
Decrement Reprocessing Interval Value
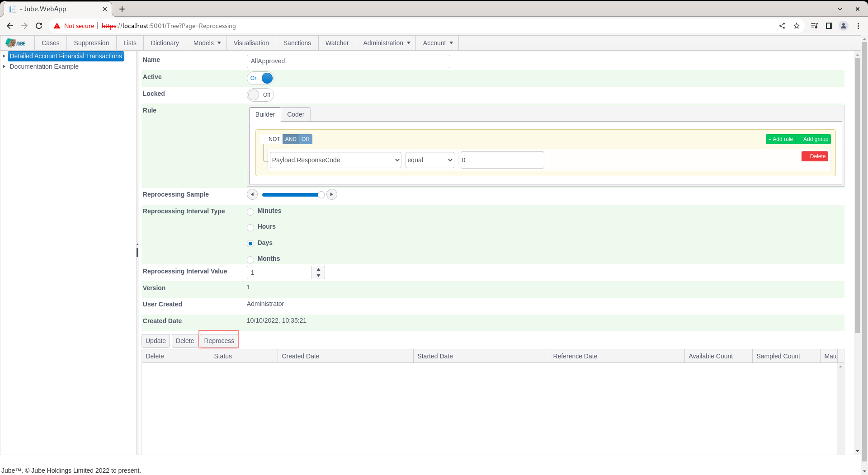point(318,276)
